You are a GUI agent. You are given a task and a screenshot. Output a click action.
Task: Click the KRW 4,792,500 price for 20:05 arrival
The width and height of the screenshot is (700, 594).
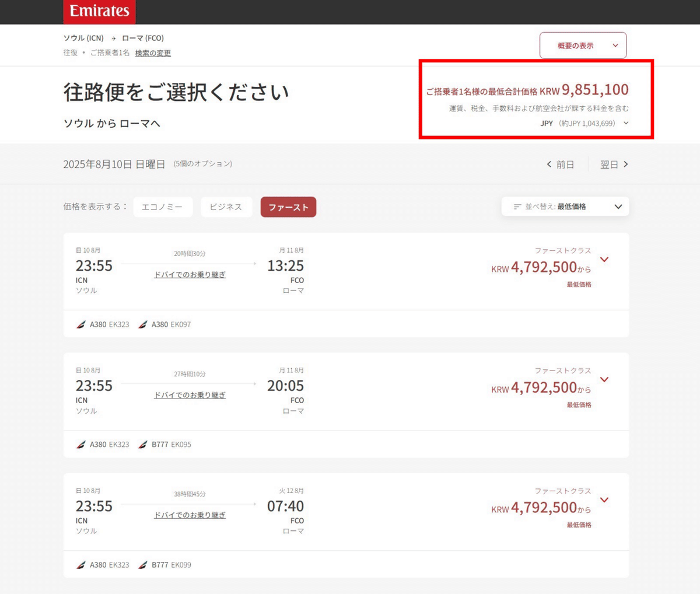[x=541, y=388]
